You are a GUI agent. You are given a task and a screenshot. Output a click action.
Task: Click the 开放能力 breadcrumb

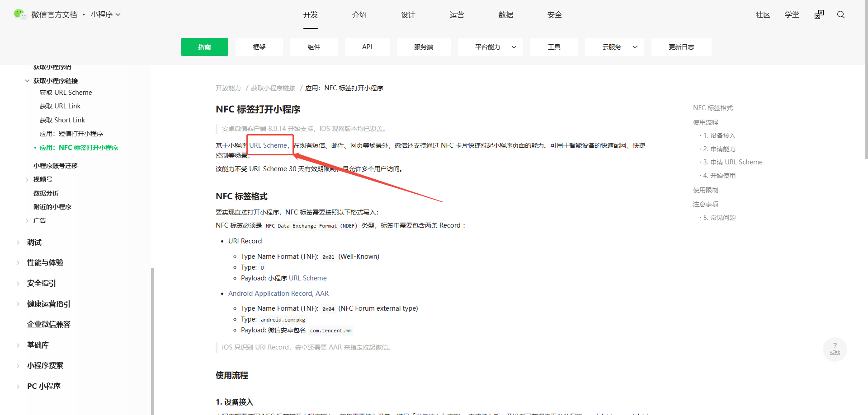(228, 88)
